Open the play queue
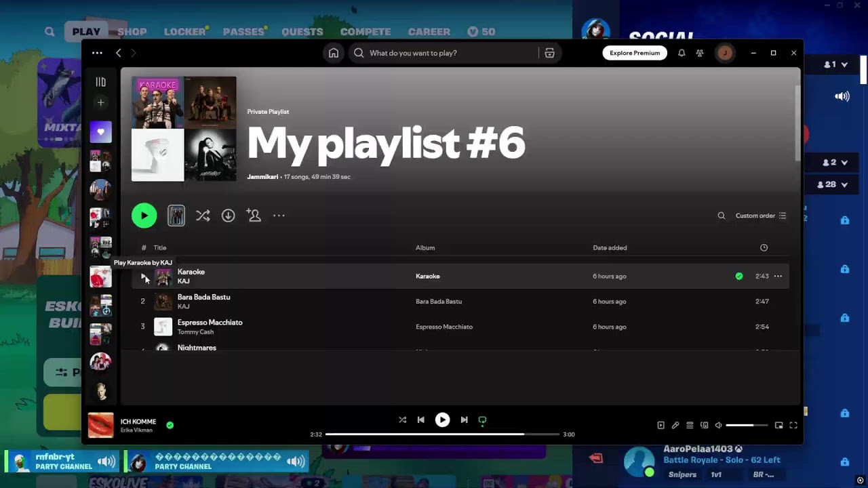 coord(690,425)
